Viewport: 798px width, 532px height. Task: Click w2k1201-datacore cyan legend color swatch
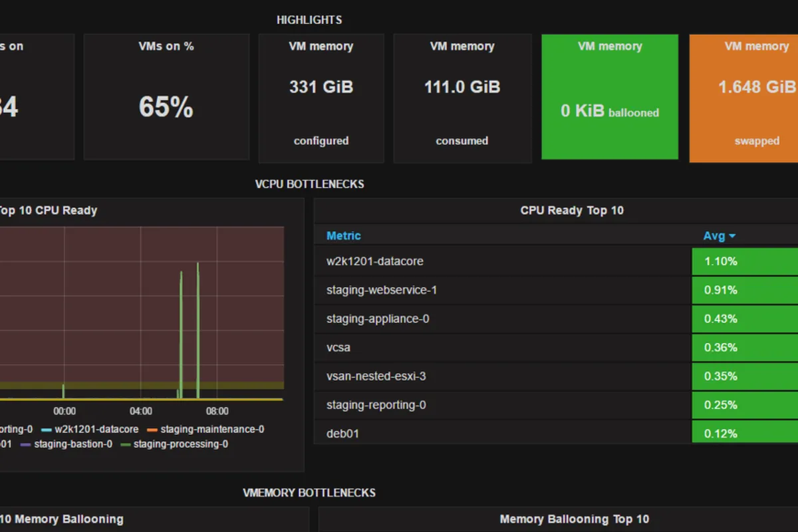click(x=46, y=430)
